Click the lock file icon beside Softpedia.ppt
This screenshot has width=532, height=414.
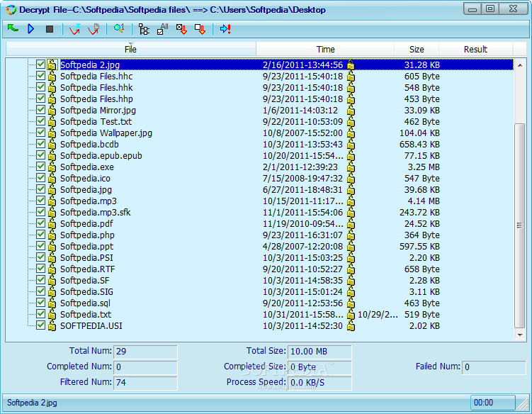pos(52,246)
